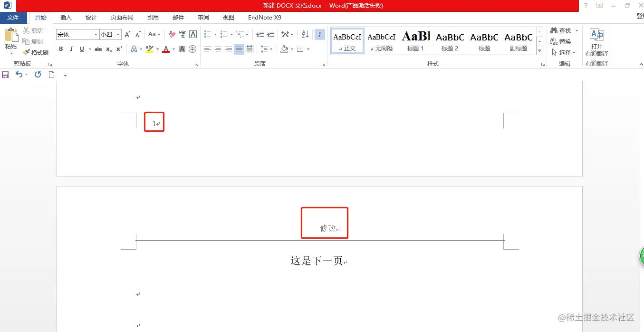644x332 pixels.
Task: Switch to the 页面布局 tab
Action: [122, 18]
